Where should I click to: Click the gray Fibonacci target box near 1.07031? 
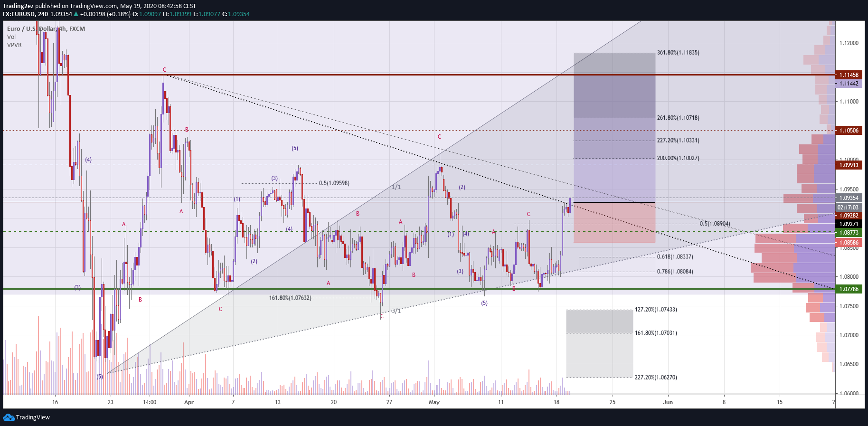point(599,344)
